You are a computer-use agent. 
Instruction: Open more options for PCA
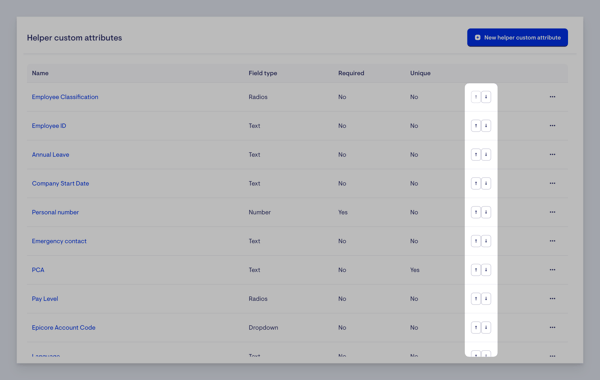pos(552,270)
